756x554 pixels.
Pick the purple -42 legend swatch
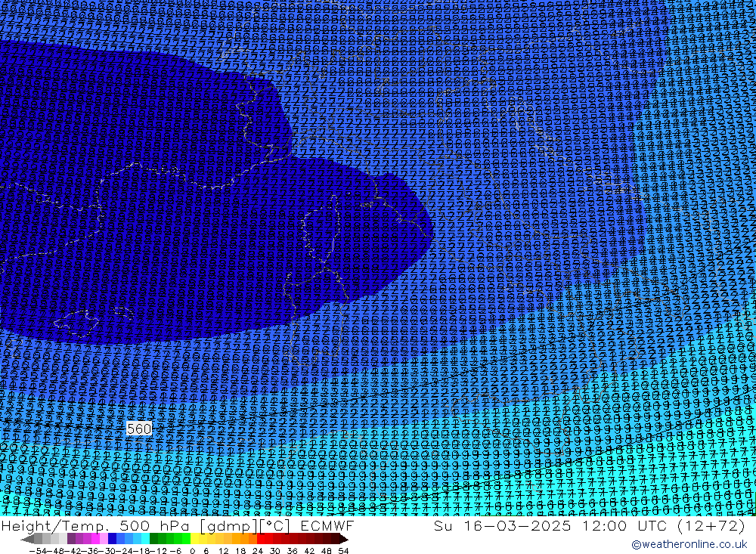(x=71, y=538)
